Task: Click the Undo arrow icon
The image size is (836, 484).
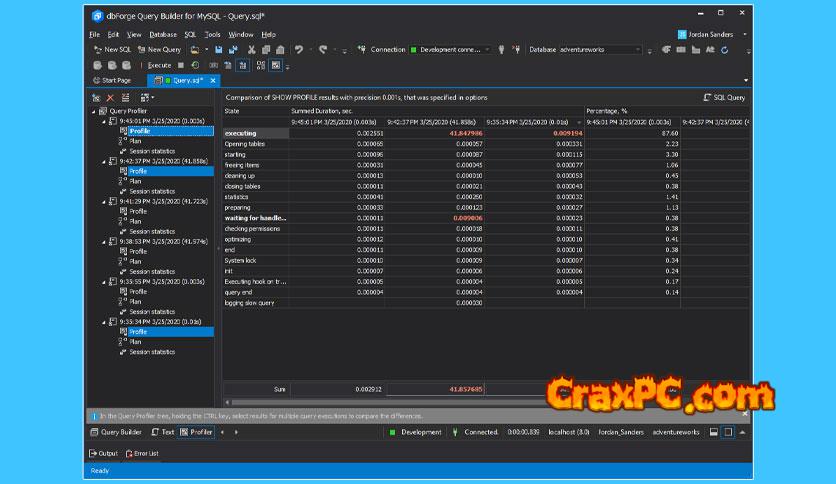Action: coord(299,49)
